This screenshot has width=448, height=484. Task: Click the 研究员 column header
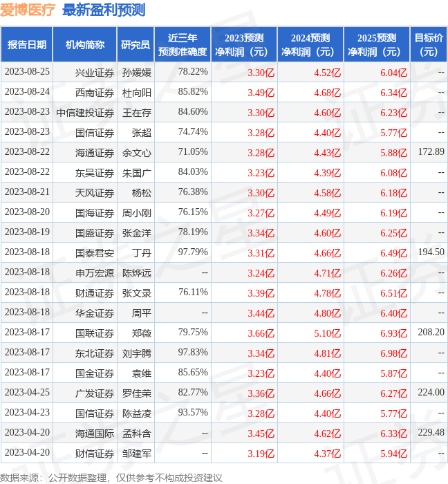click(x=136, y=44)
